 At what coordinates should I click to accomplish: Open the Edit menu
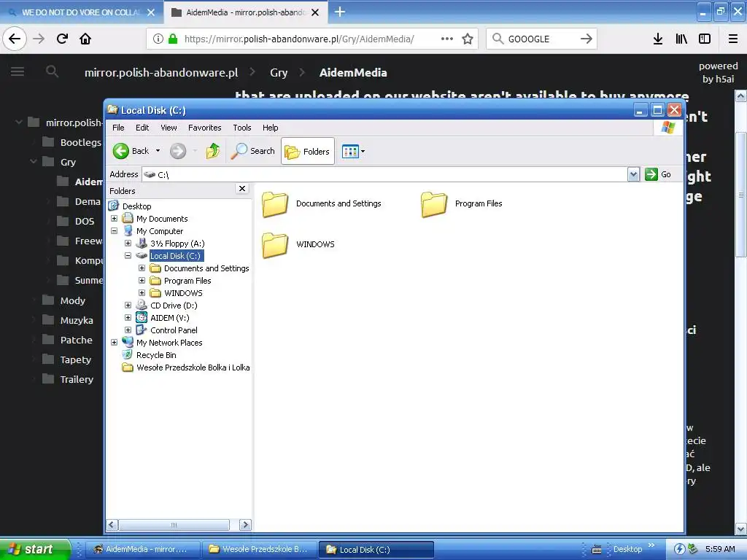click(x=142, y=128)
